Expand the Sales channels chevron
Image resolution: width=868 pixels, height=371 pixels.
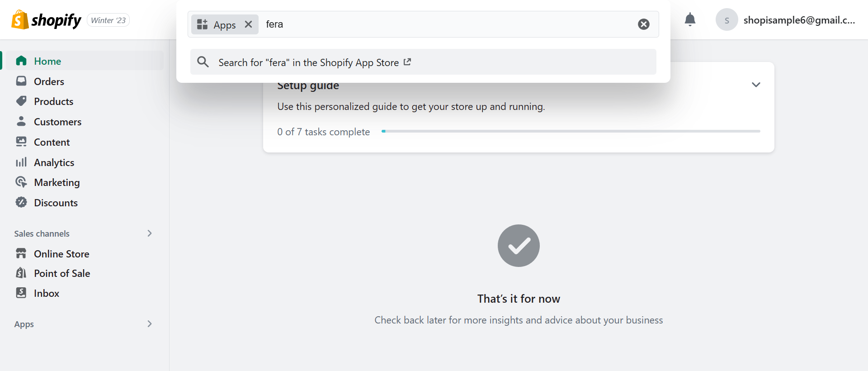point(150,233)
